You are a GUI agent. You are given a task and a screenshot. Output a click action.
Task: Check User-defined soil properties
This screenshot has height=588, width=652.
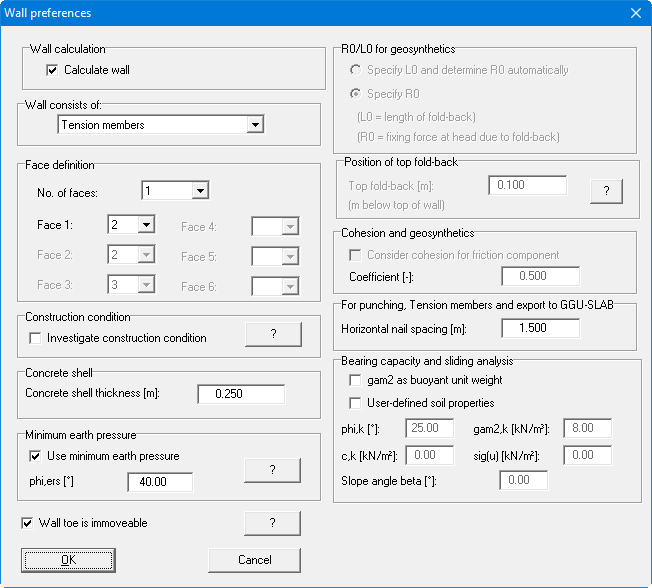354,403
